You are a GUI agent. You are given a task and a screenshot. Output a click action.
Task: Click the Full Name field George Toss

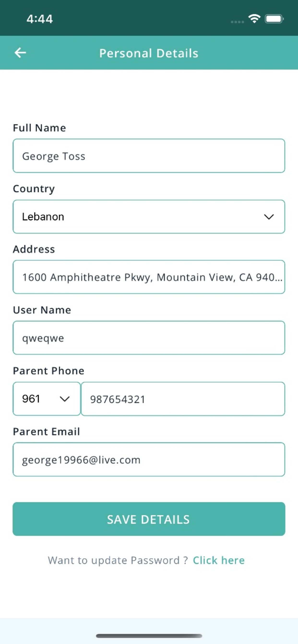(x=149, y=156)
